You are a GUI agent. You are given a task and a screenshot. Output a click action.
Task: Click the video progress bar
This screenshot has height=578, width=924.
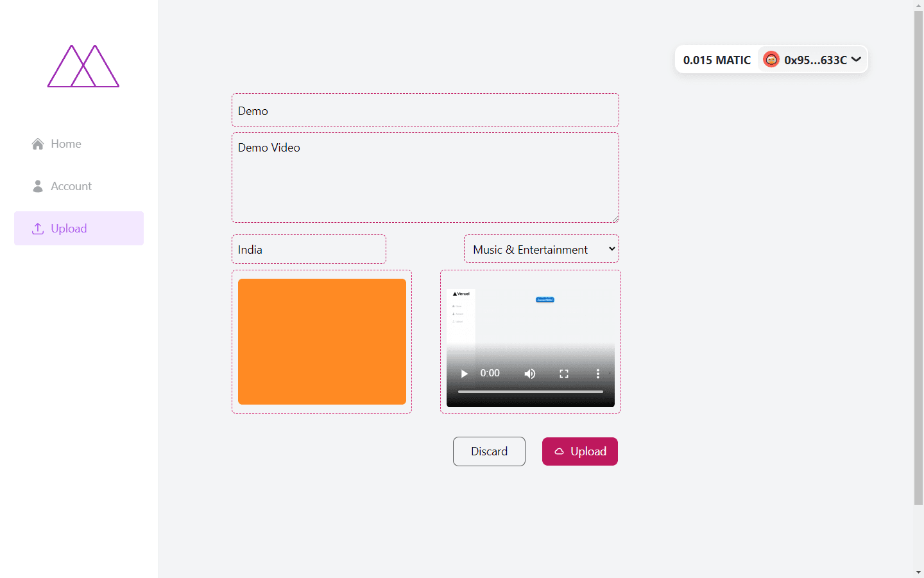[x=531, y=392]
